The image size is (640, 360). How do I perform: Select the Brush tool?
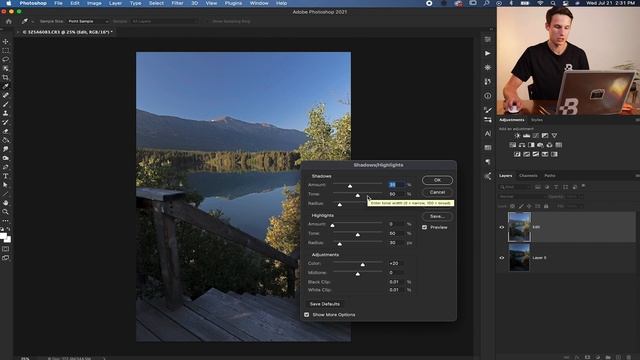(5, 104)
